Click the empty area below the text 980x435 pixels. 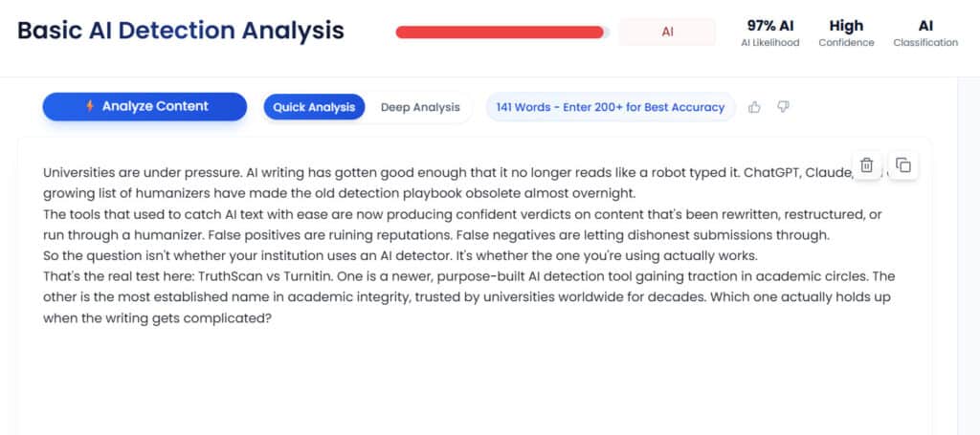[474, 382]
